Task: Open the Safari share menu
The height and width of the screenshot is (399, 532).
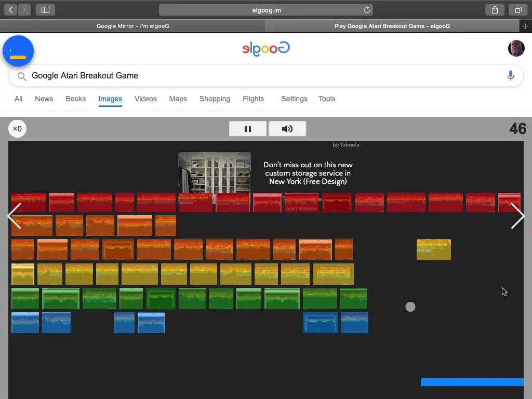Action: [495, 10]
